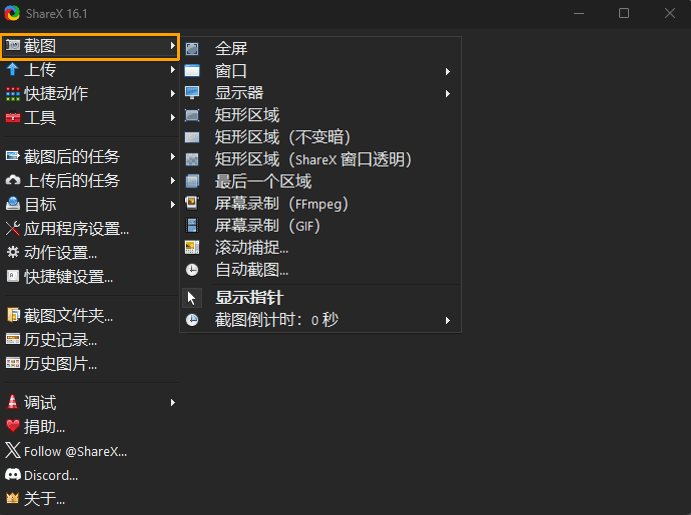
Task: Click the window icon beside 窗口
Action: pyautogui.click(x=192, y=70)
